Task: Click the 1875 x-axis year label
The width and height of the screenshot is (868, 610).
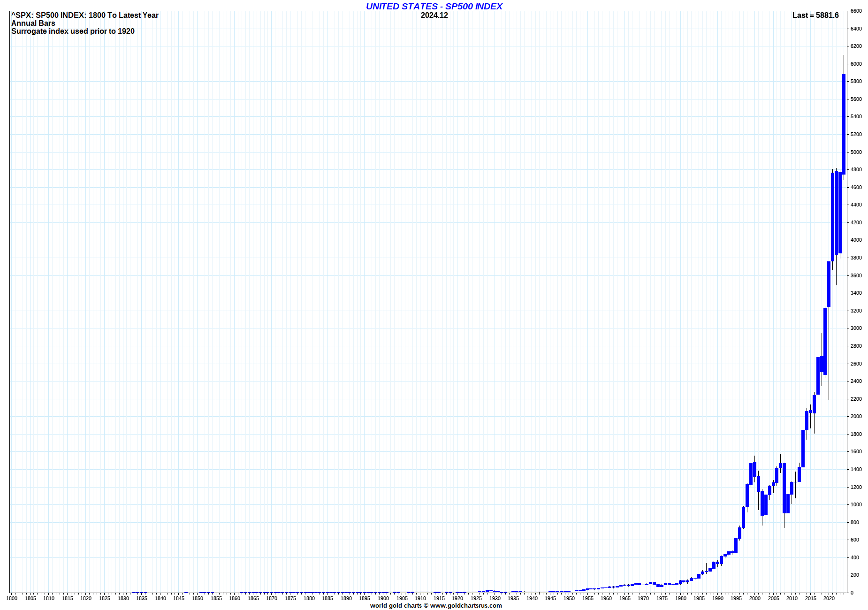Action: (x=290, y=598)
